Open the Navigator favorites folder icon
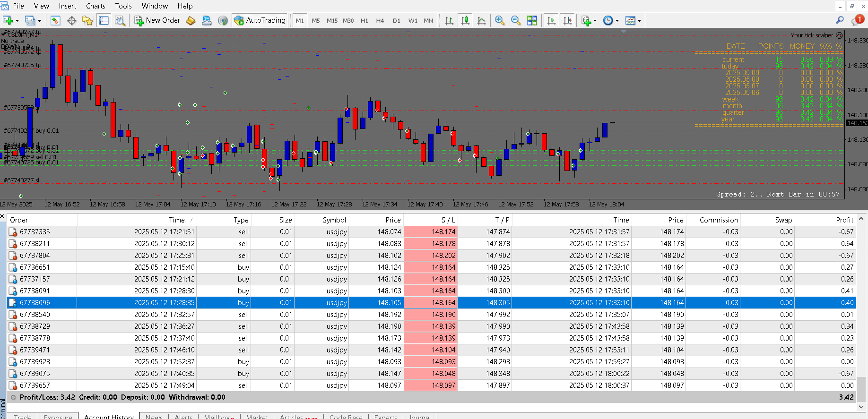This screenshot has height=419, width=868. [x=87, y=20]
